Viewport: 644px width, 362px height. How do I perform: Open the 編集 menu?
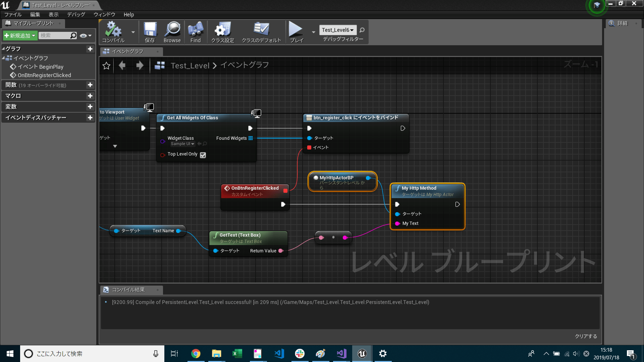tap(35, 14)
